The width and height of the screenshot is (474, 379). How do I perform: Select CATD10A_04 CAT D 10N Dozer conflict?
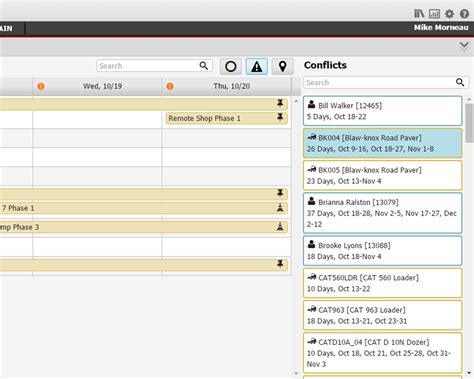point(383,353)
